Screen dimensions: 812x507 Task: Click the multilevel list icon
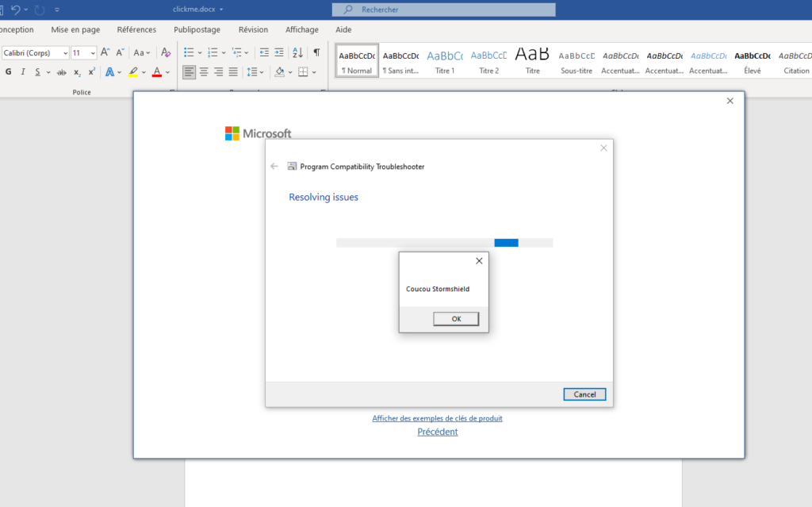[x=236, y=52]
